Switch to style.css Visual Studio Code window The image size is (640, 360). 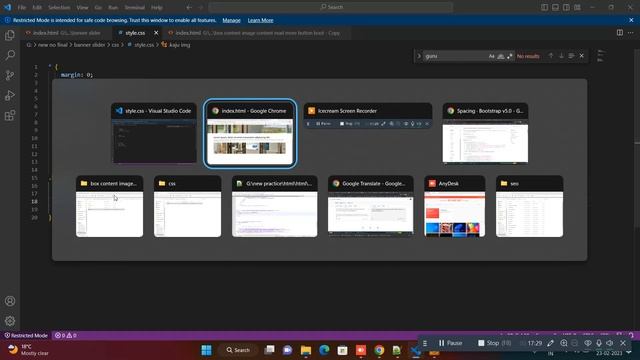[x=154, y=133]
